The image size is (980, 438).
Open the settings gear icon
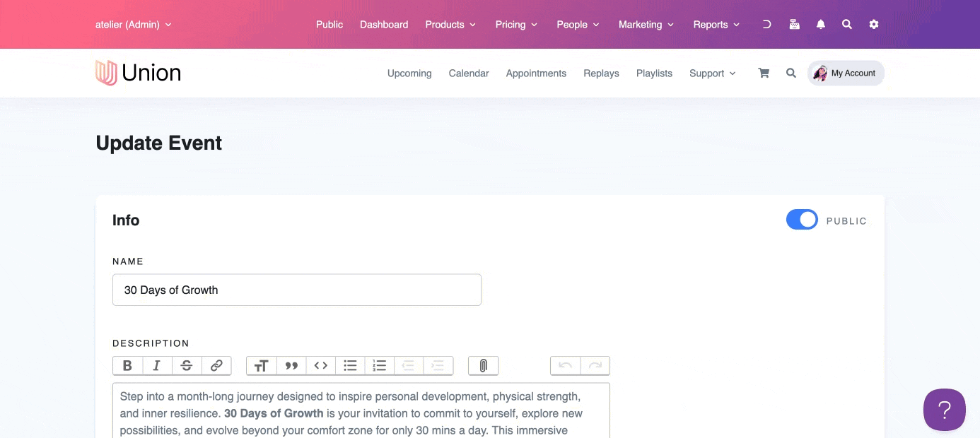click(874, 24)
